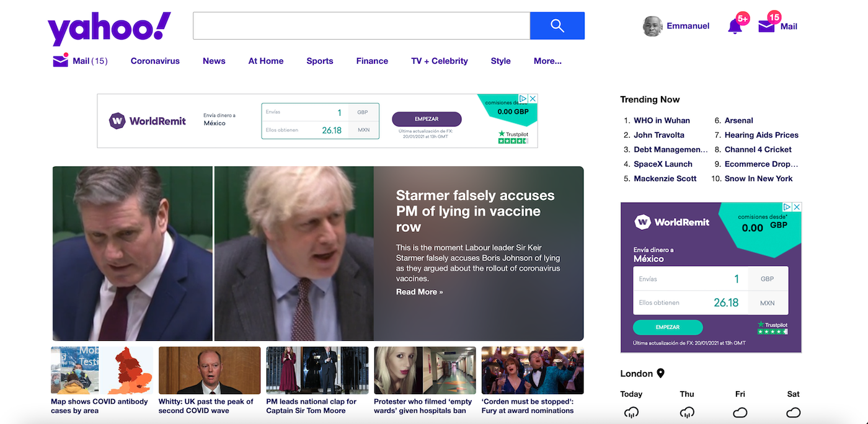This screenshot has height=424, width=868.
Task: Open trending topic Hearing Aids Prices
Action: 761,135
